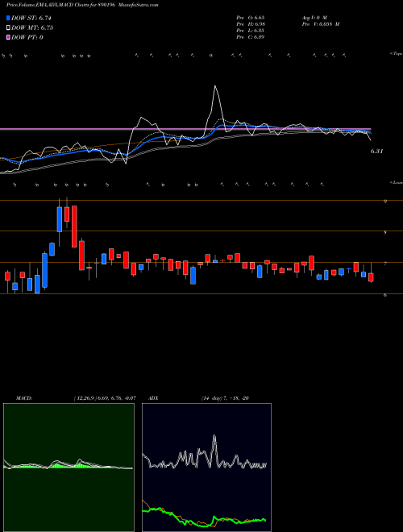Click the price axis label 9
The height and width of the screenshot is (532, 403).
coord(385,202)
